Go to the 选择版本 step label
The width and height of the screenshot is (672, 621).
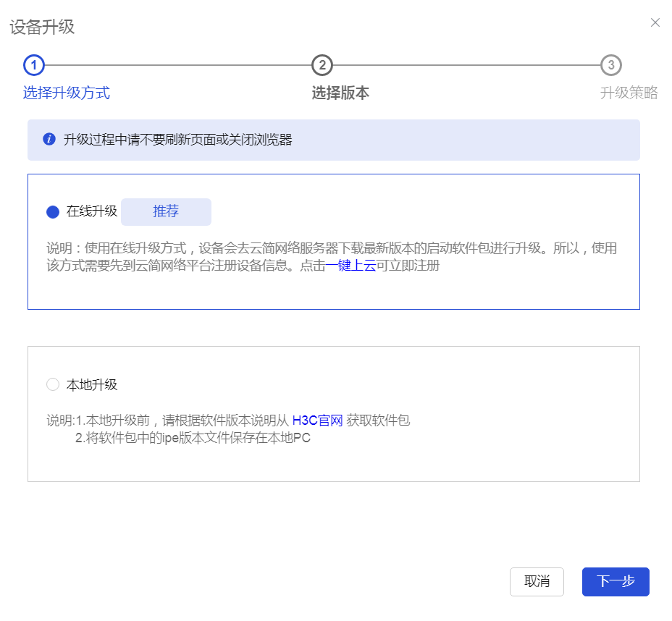[x=340, y=93]
